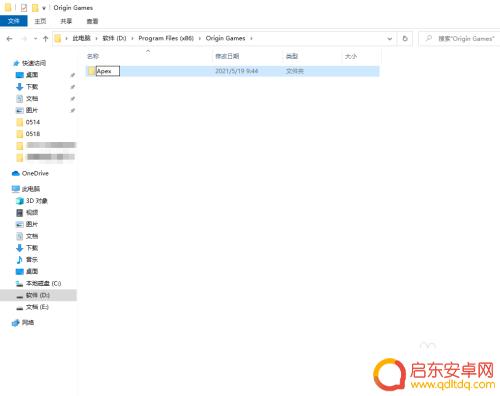500x396 pixels.
Task: Sort by the 修改日期 column header
Action: [x=227, y=56]
